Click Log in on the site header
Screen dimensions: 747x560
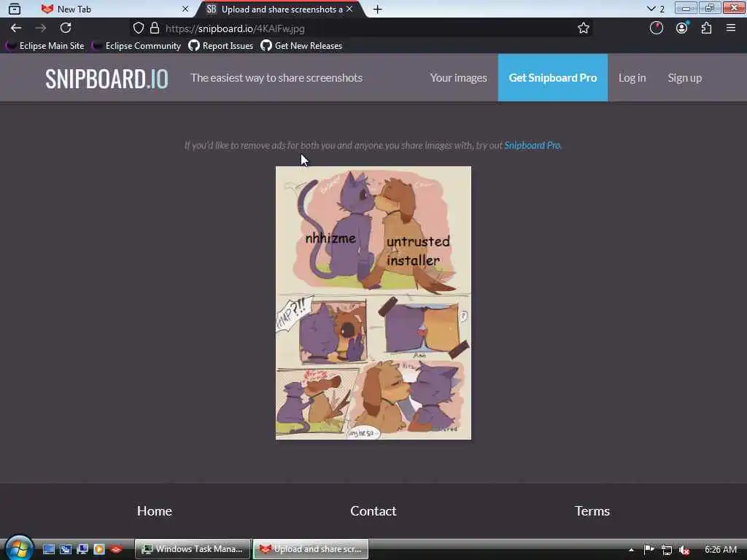(x=632, y=77)
